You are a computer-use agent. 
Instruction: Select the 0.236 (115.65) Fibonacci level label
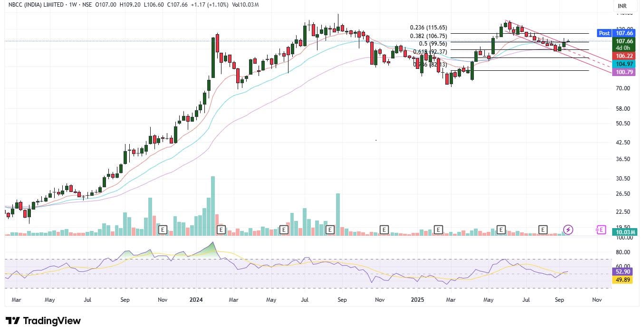click(x=429, y=28)
